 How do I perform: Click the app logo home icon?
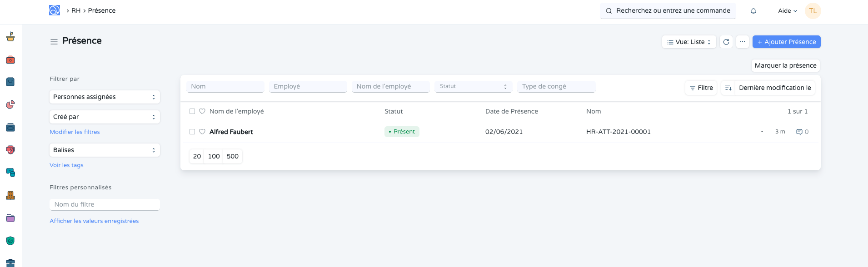click(x=55, y=10)
